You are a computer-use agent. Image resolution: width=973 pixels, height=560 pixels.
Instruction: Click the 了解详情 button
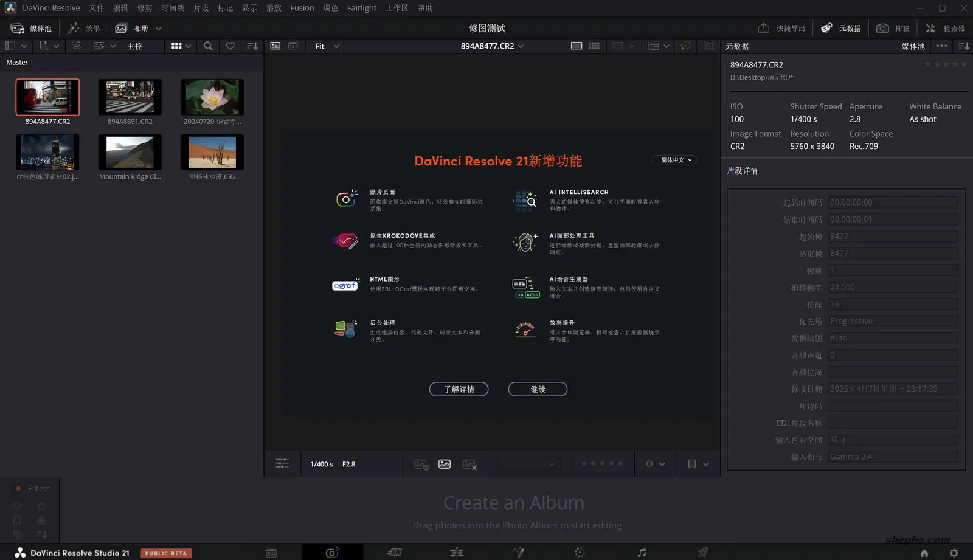coord(459,389)
